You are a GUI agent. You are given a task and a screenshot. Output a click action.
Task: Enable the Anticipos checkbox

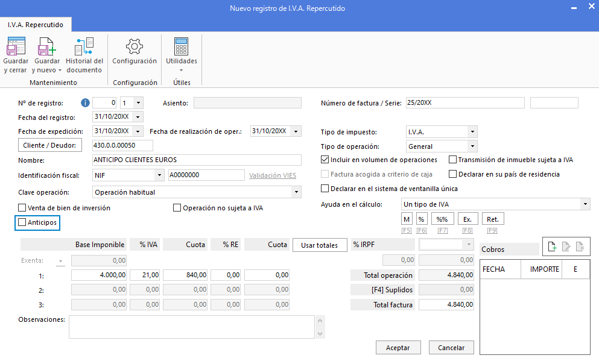tap(22, 222)
